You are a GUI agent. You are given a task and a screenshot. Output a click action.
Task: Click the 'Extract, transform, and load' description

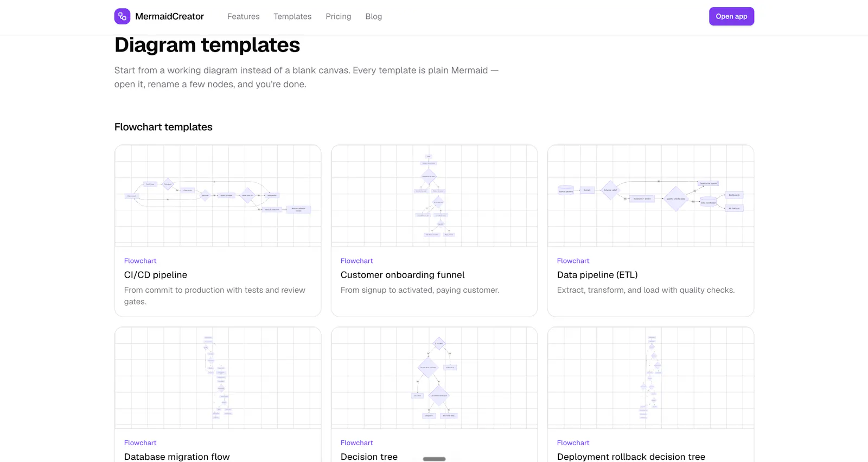(x=646, y=290)
